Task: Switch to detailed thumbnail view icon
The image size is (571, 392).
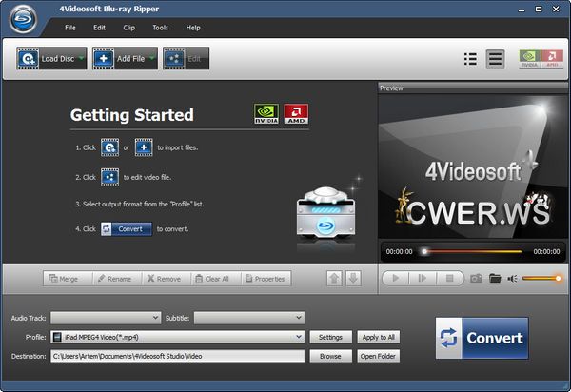Action: [x=495, y=59]
